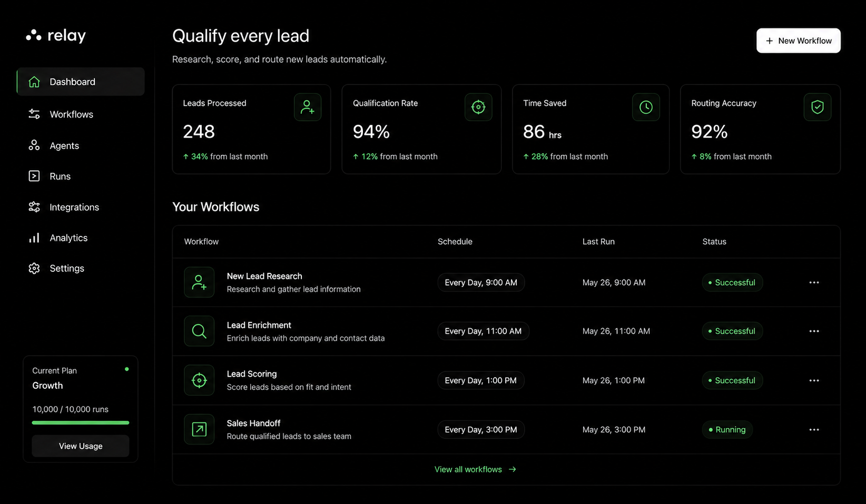The width and height of the screenshot is (866, 504).
Task: Click the 94% qualification rate value
Action: coord(371,132)
